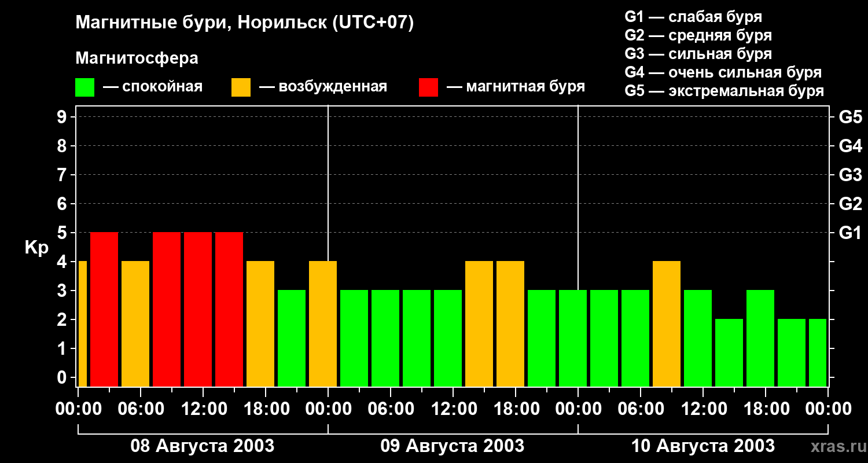Click the only orange bar on 10 Августа
The width and height of the screenshot is (868, 463).
tap(667, 324)
